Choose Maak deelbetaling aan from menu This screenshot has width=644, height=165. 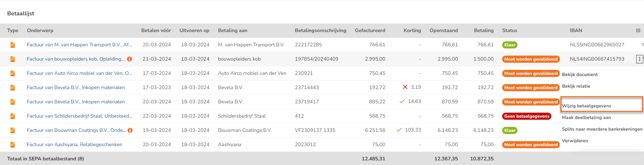[x=586, y=118]
